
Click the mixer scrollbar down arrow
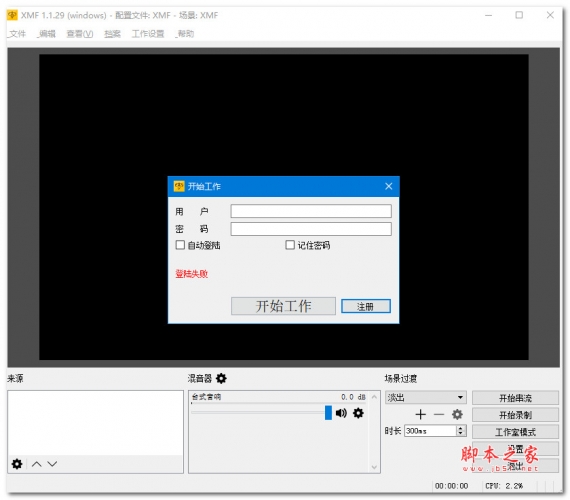(x=374, y=467)
